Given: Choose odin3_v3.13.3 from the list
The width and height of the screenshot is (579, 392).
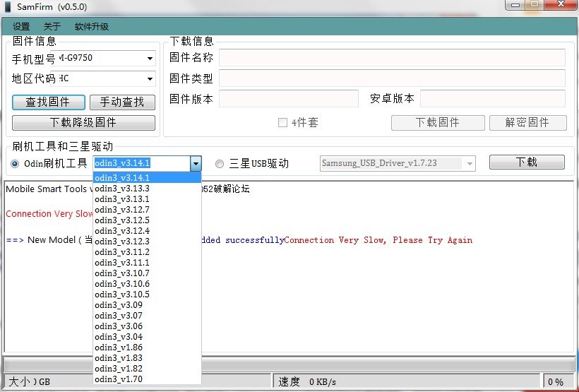Looking at the screenshot, I should 147,189.
